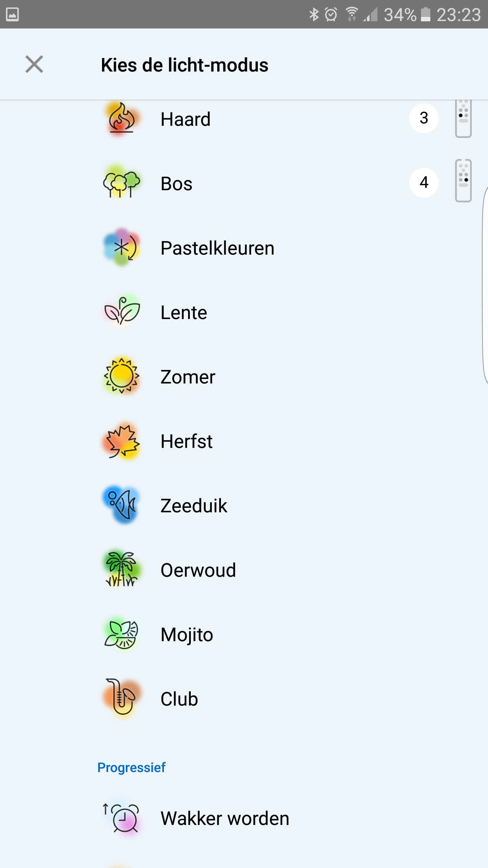Tap shortcut number 3 badge
The image size is (488, 868).
tap(424, 118)
